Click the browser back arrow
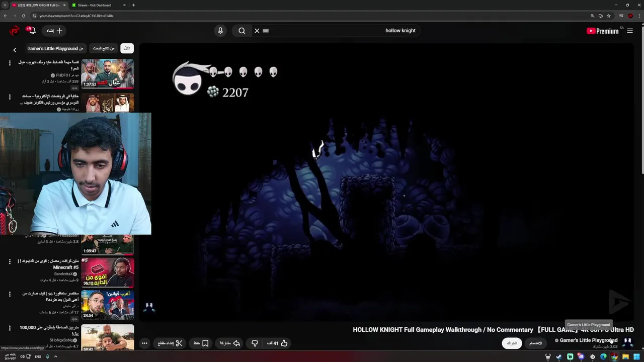The image size is (644, 362). point(6,16)
